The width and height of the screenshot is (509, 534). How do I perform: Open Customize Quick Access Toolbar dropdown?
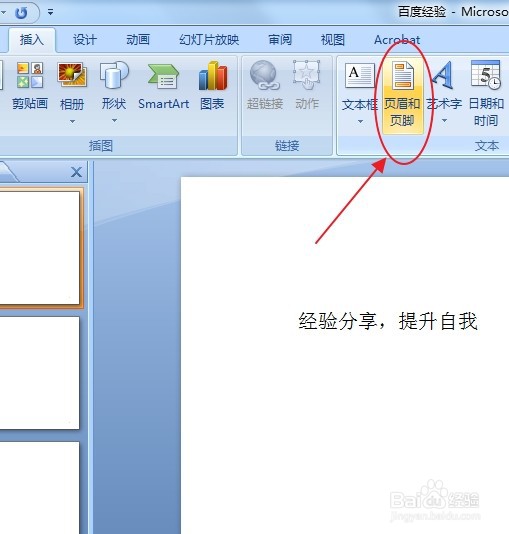click(x=50, y=13)
